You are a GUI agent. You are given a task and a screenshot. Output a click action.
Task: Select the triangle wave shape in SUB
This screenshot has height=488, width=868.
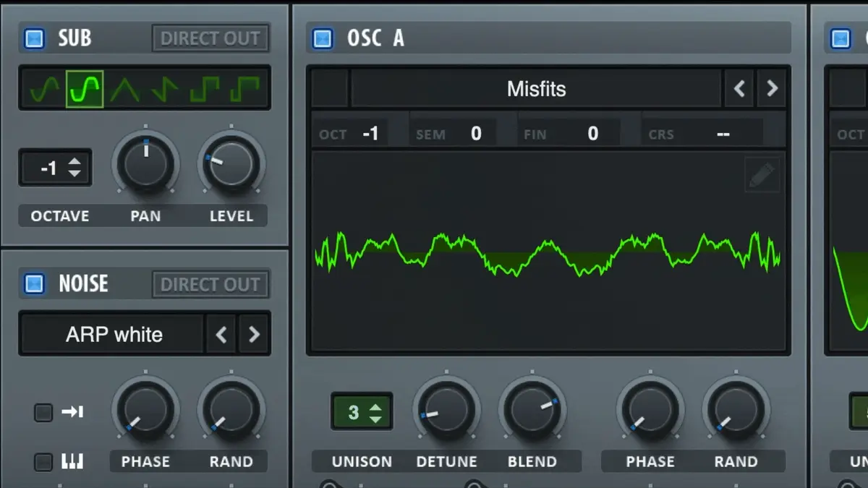(125, 89)
